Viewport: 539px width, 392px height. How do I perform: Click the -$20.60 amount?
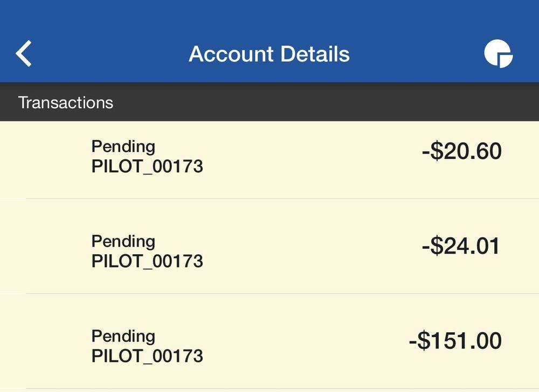point(461,152)
